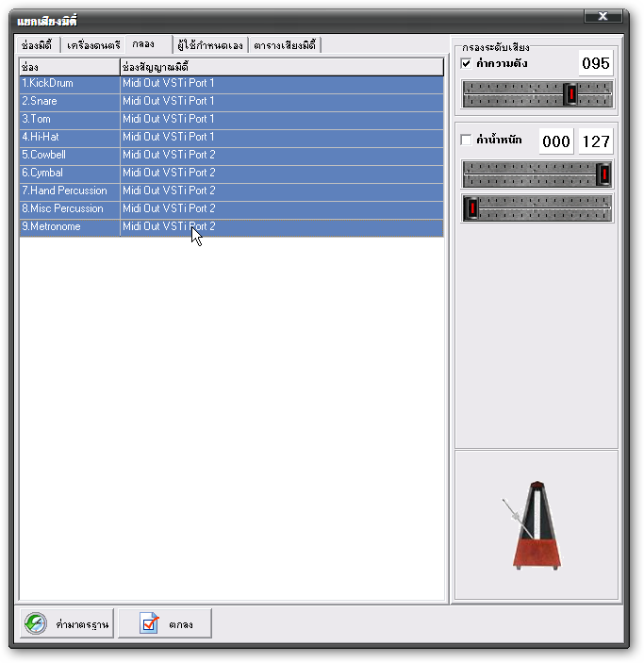Viewport: 644px width, 663px height.
Task: Click KickDrum's Midi Out VSTi Port 1 cell
Action: tap(282, 83)
